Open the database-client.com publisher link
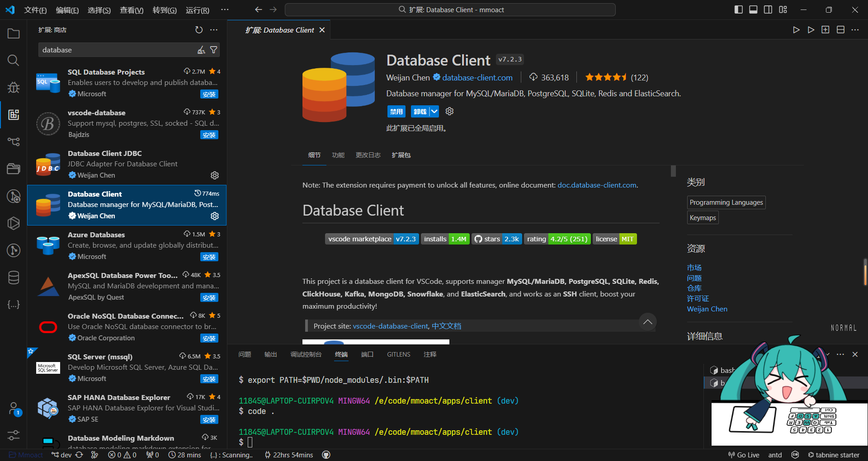The image size is (868, 461). [477, 78]
